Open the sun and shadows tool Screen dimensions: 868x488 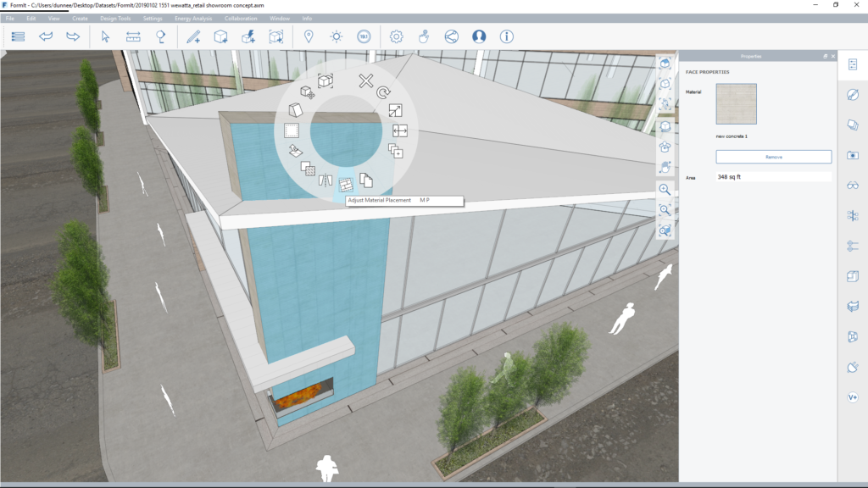(337, 36)
